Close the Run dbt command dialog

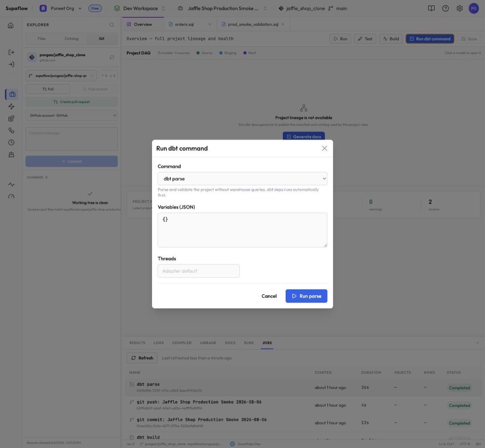[325, 148]
